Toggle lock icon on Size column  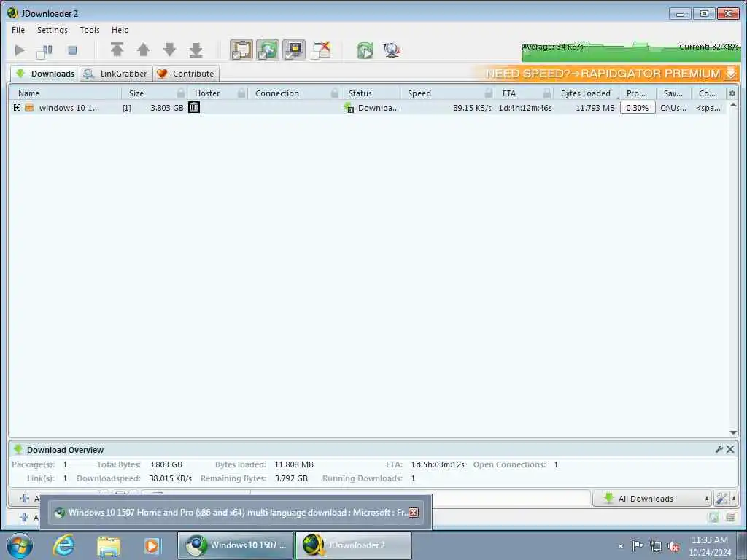pos(181,93)
